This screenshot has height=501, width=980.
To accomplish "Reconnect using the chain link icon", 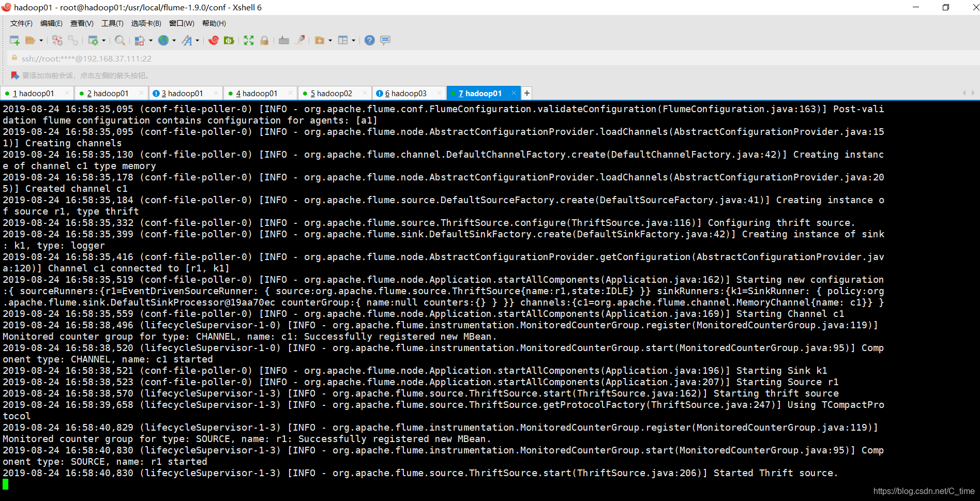I will 73,40.
